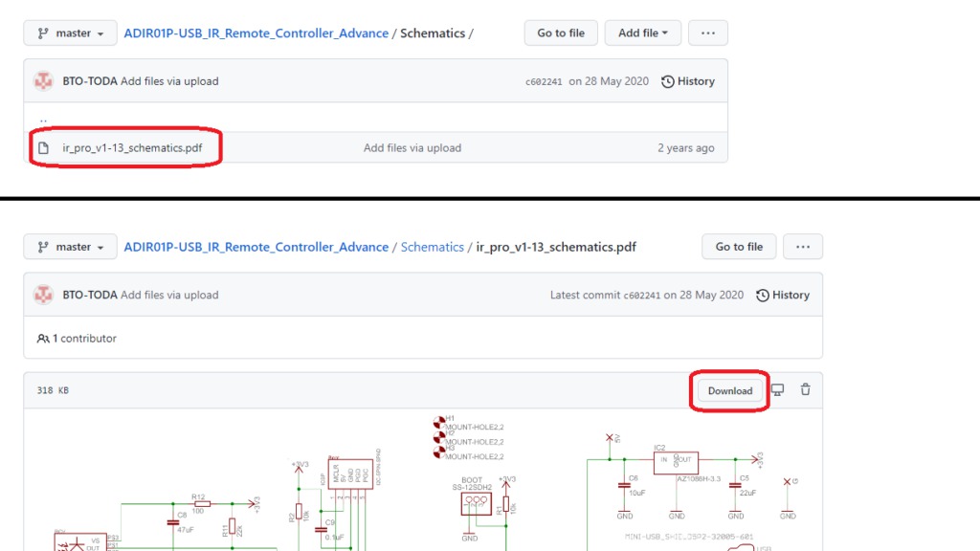Download the schematics PDF
The image size is (980, 551).
[x=729, y=390]
